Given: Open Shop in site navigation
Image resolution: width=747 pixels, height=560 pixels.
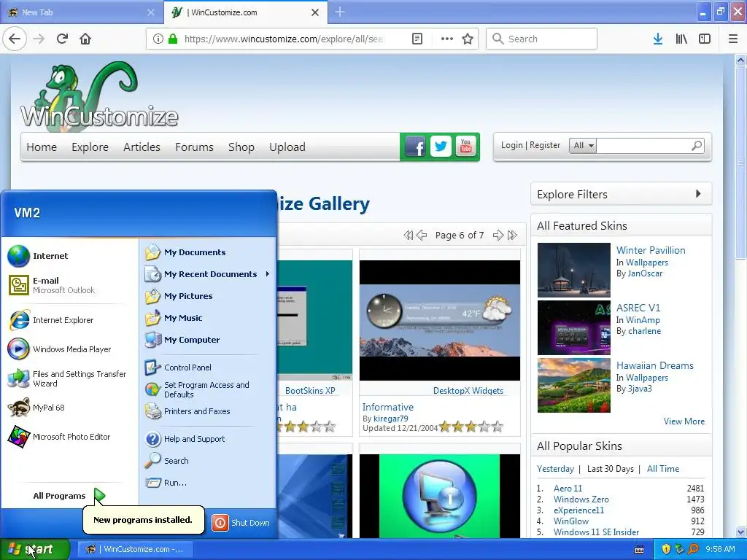Looking at the screenshot, I should coord(241,147).
